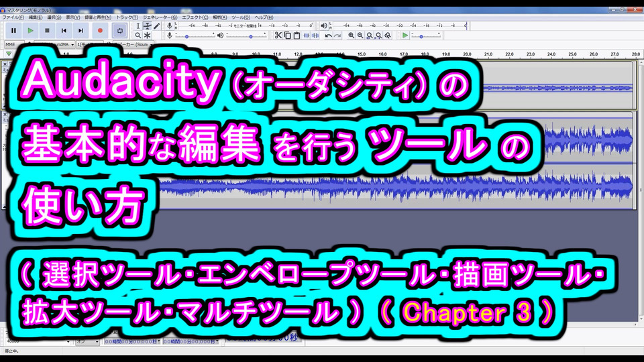Click the green playhead pin triangle icon

[x=9, y=54]
